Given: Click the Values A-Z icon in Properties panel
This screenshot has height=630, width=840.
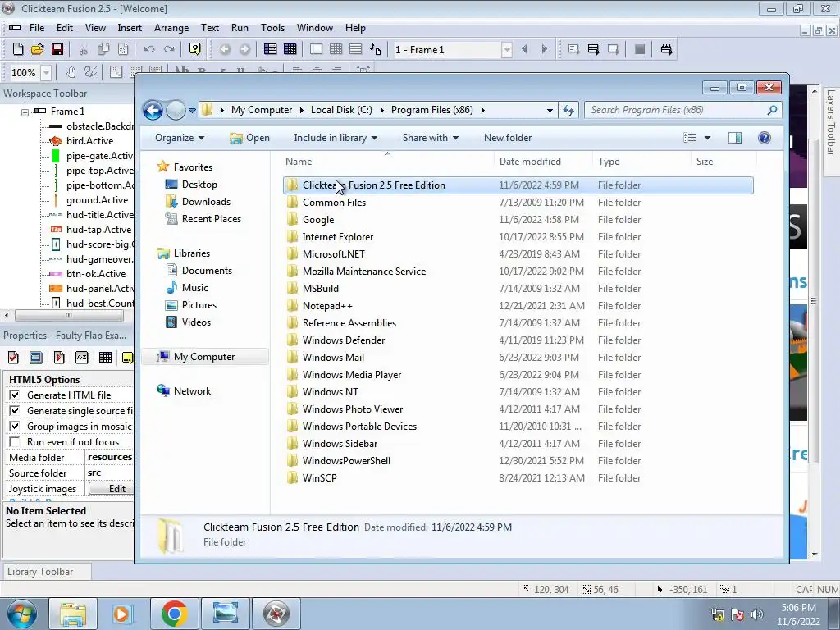Looking at the screenshot, I should pos(82,358).
